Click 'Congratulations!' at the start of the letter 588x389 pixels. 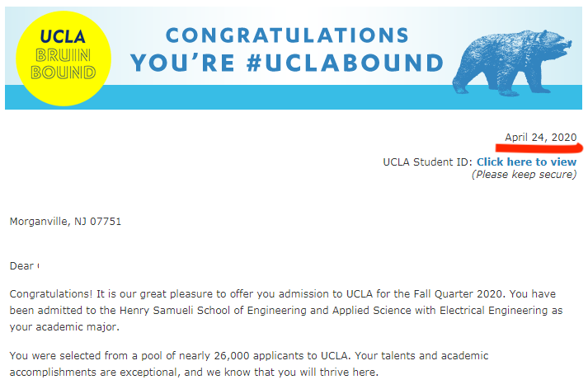49,294
